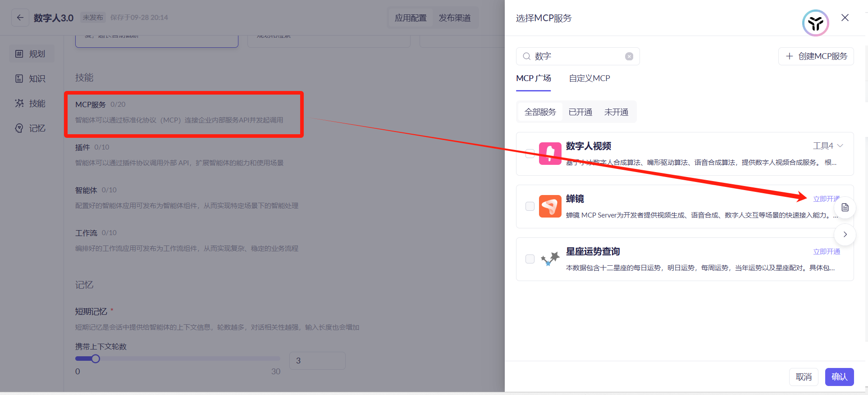Click the 数字人视频 description text
Screen dimensions: 868x395
[701, 163]
